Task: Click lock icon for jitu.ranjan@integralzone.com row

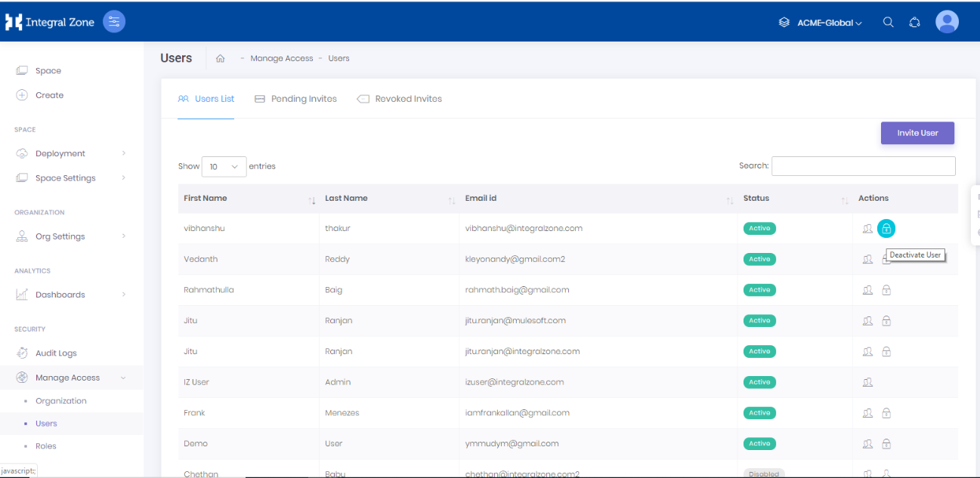Action: [886, 352]
